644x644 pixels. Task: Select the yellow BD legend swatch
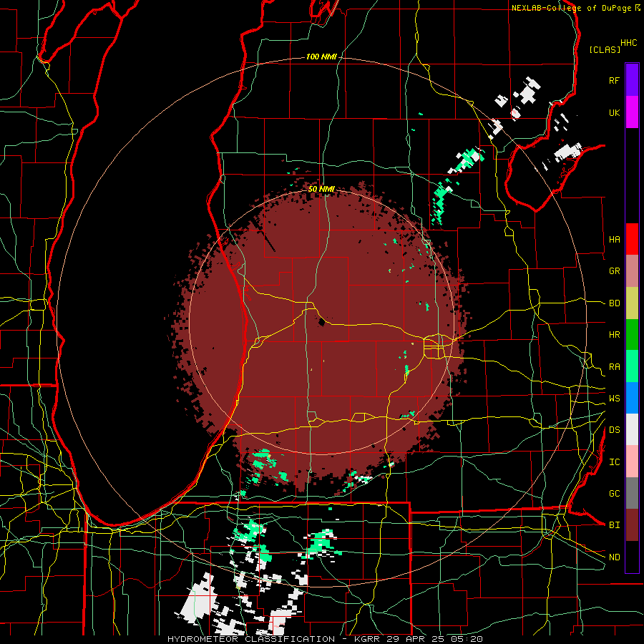coord(632,303)
